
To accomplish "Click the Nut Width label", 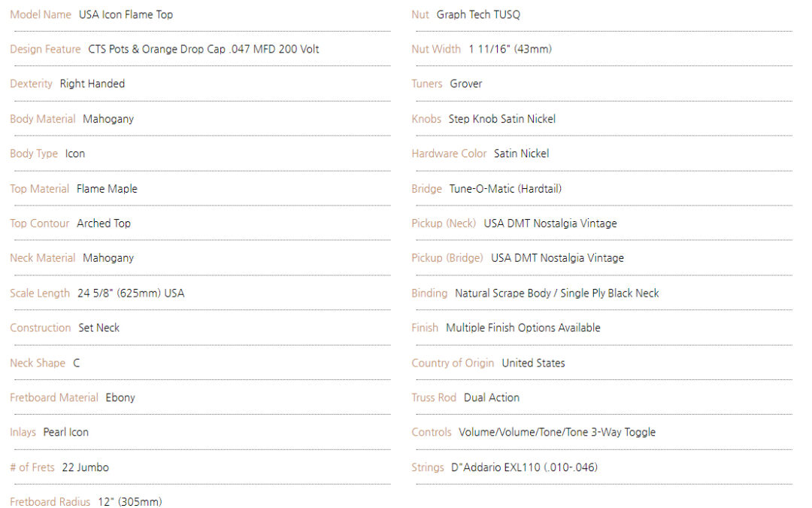I will (436, 49).
